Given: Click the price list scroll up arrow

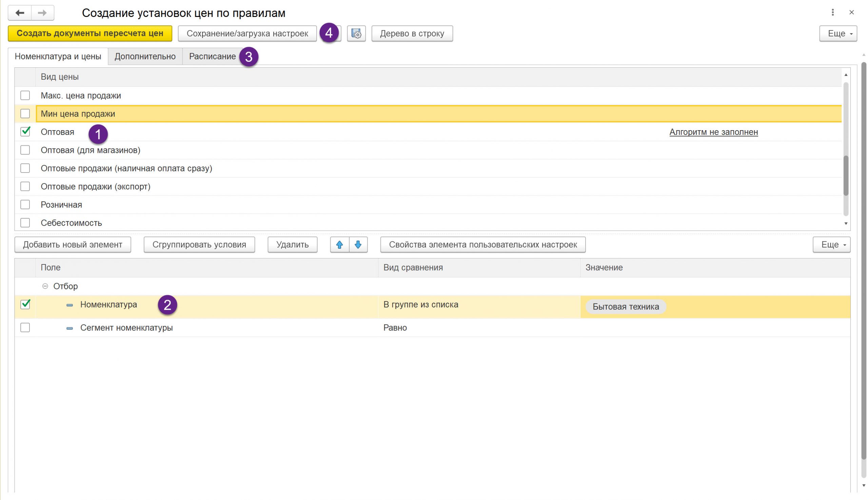Looking at the screenshot, I should point(846,75).
